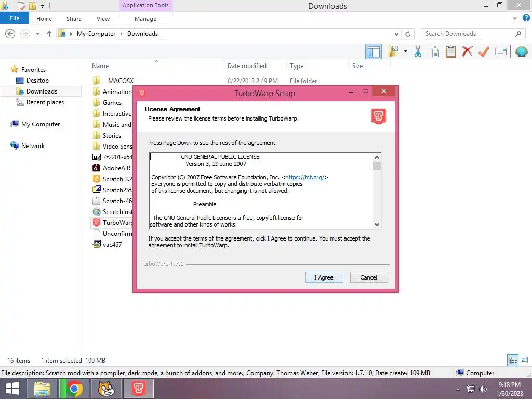This screenshot has height=399, width=532.
Task: Click the Windows Start button
Action: click(12, 389)
